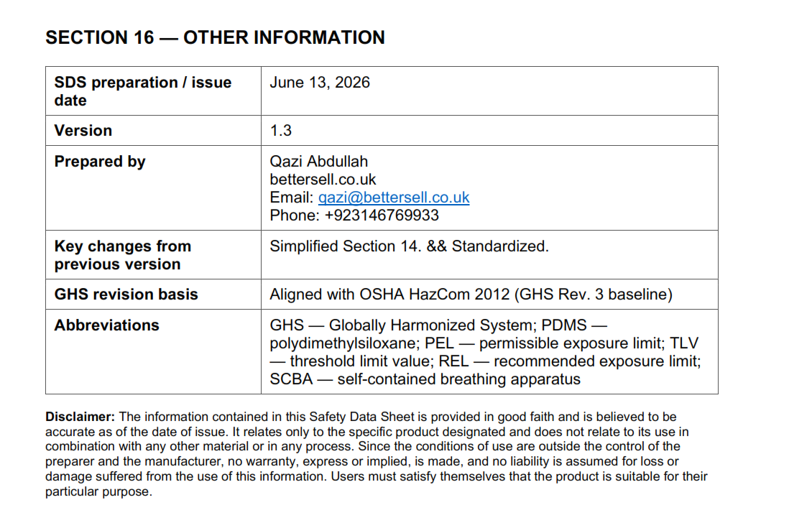Select the SCBA self-contained breathing apparatus text

click(x=425, y=379)
